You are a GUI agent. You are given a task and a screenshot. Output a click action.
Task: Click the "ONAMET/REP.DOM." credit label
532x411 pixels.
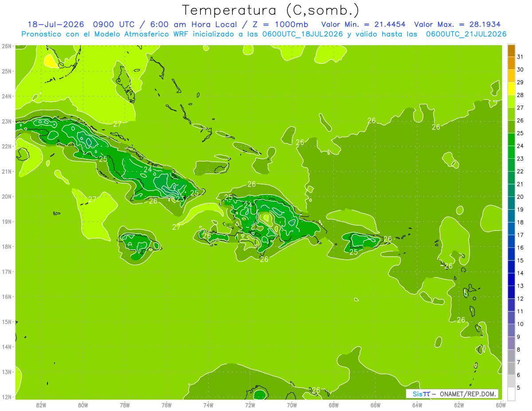point(468,394)
